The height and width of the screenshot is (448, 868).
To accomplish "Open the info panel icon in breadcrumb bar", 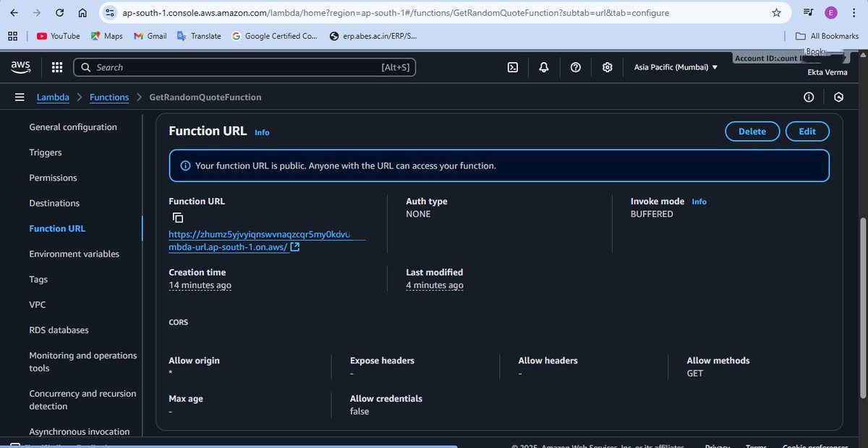I will [809, 97].
